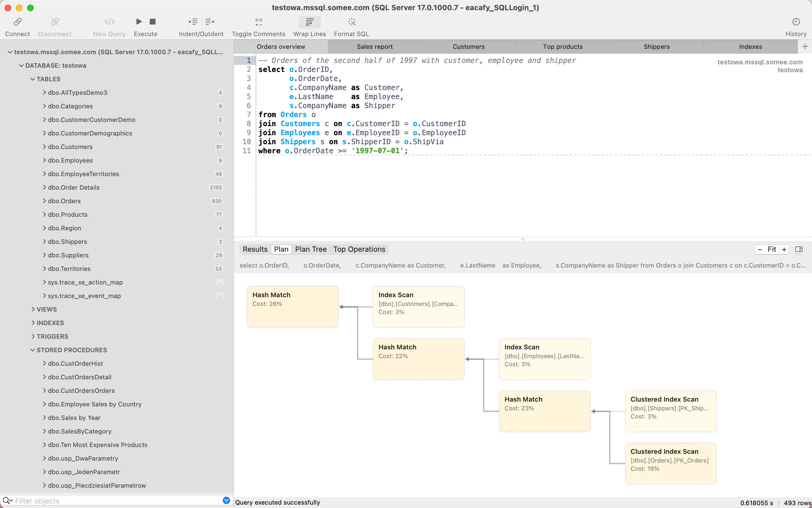Toggle the plan side panel

tap(799, 249)
